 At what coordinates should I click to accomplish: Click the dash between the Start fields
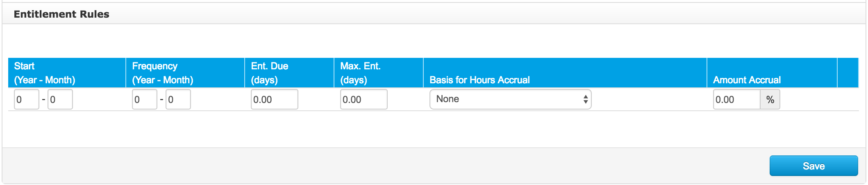[x=43, y=99]
